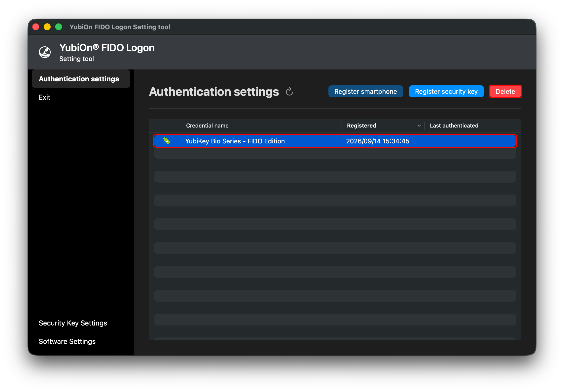Click the red Delete button

(x=505, y=91)
